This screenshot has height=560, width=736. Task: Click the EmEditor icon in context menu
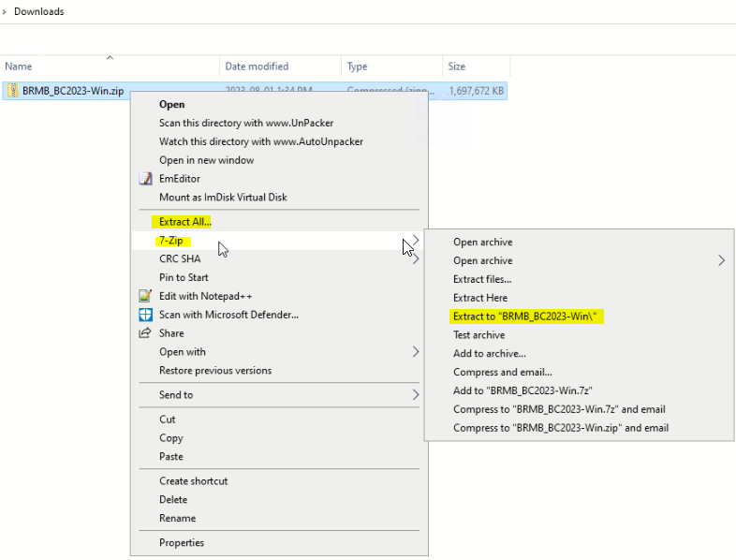tap(145, 179)
